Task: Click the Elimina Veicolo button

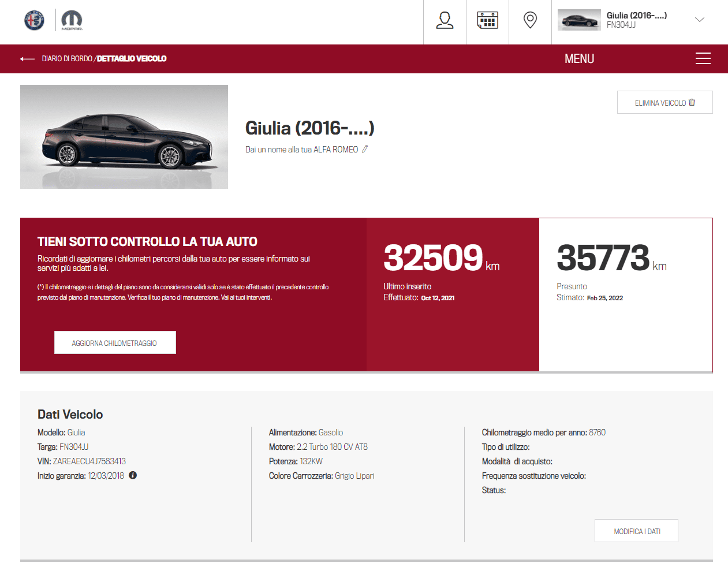Action: tap(664, 102)
